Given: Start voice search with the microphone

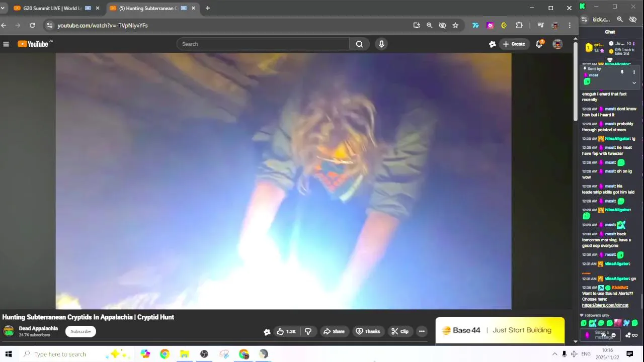Looking at the screenshot, I should pos(381,44).
